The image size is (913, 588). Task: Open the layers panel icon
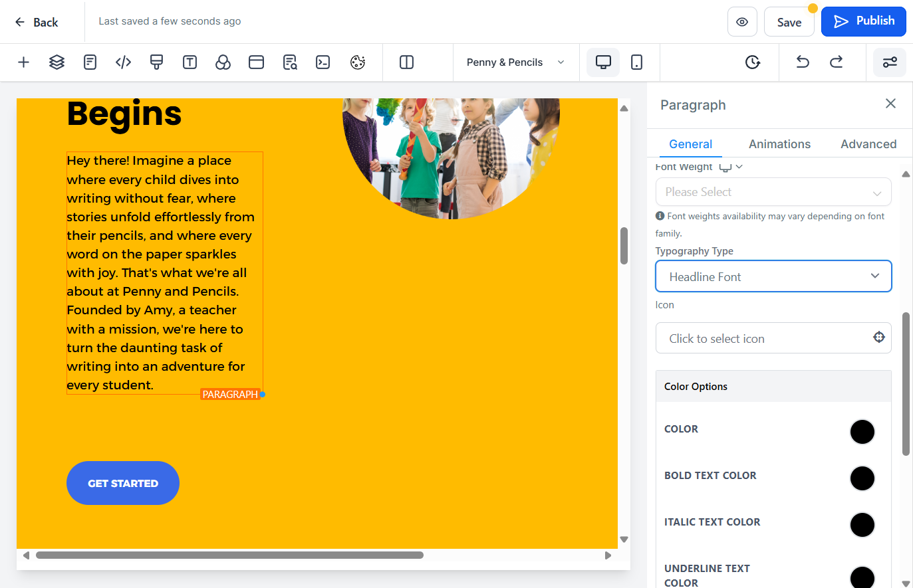pyautogui.click(x=57, y=62)
